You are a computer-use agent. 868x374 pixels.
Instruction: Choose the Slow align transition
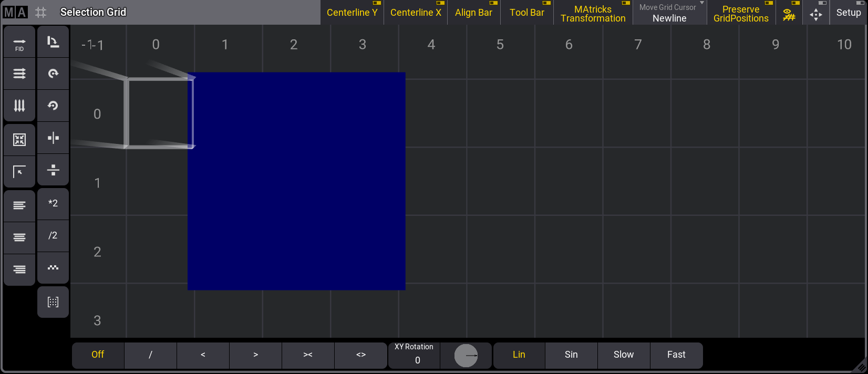(624, 355)
